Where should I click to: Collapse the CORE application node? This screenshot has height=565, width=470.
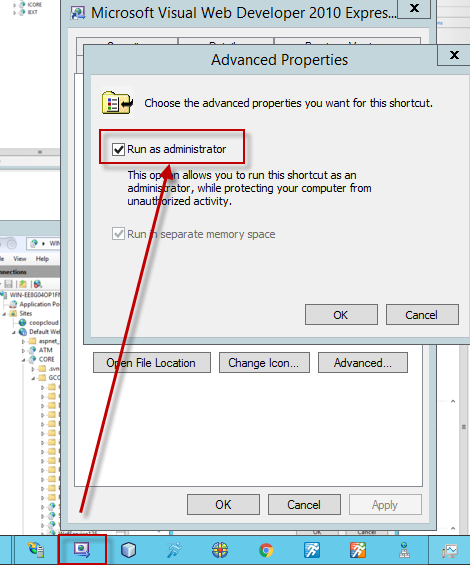(23, 360)
